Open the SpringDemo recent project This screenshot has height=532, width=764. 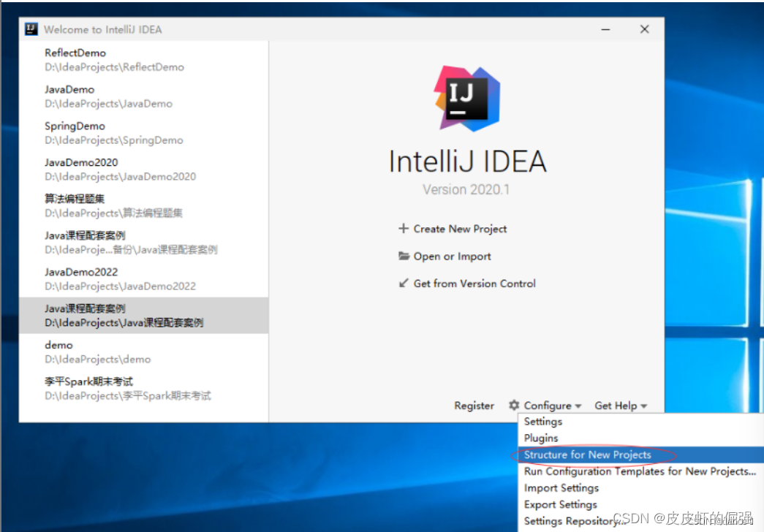(x=144, y=133)
